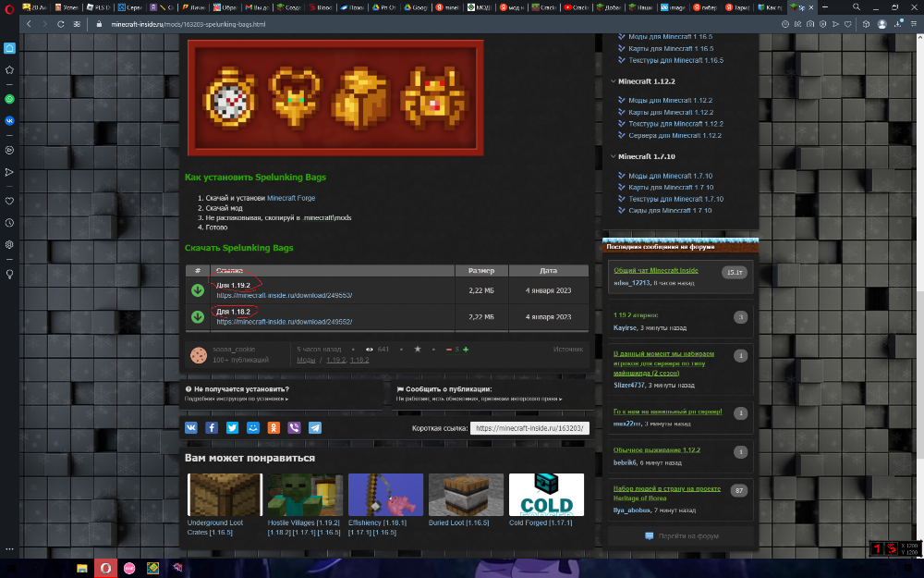924x578 pixels.
Task: Open the profile avatar icon in toolbar
Action: point(882,24)
